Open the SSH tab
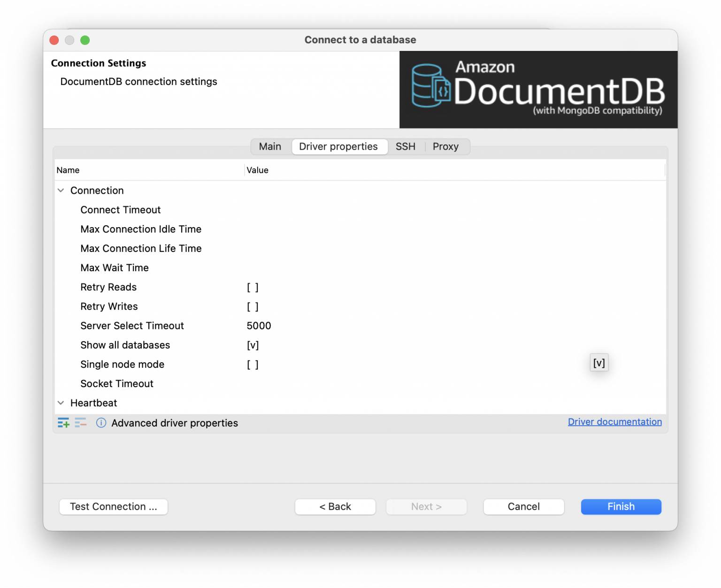 [x=405, y=146]
